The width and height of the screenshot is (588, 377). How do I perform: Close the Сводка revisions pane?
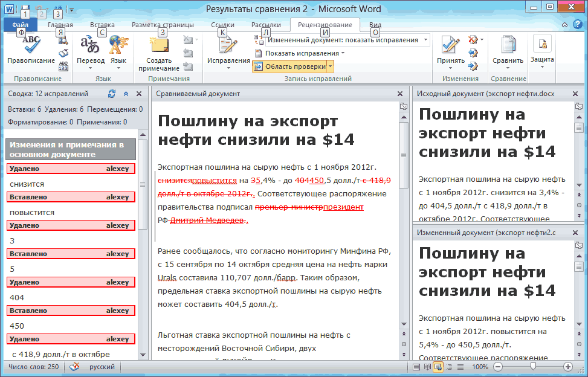(x=139, y=94)
